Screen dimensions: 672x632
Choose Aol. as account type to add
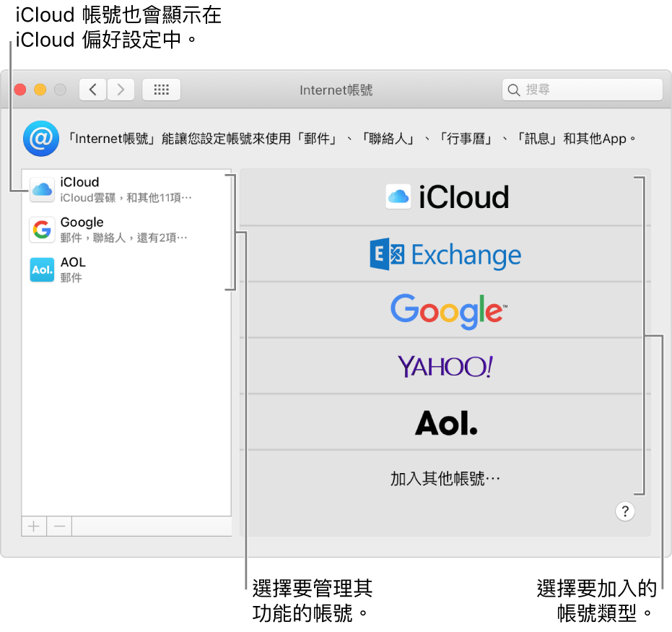[x=445, y=423]
